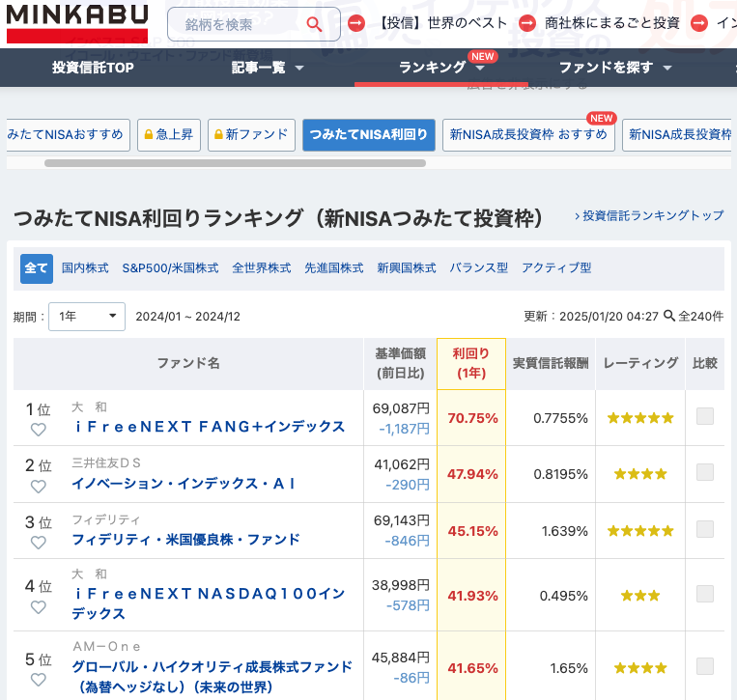Check compare box for NASDAQ100 index fund
The height and width of the screenshot is (700, 737).
704,594
